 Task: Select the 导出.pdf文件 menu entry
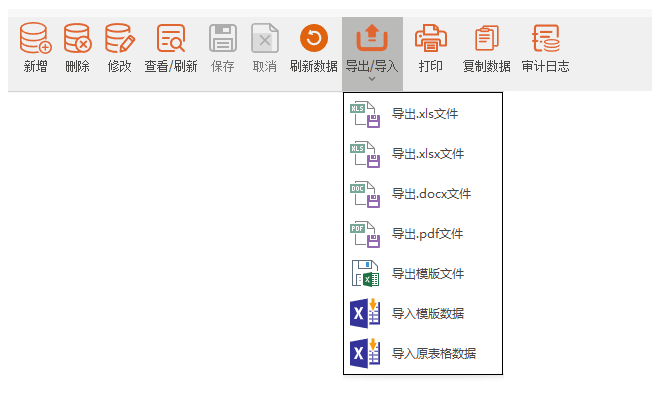tap(423, 234)
